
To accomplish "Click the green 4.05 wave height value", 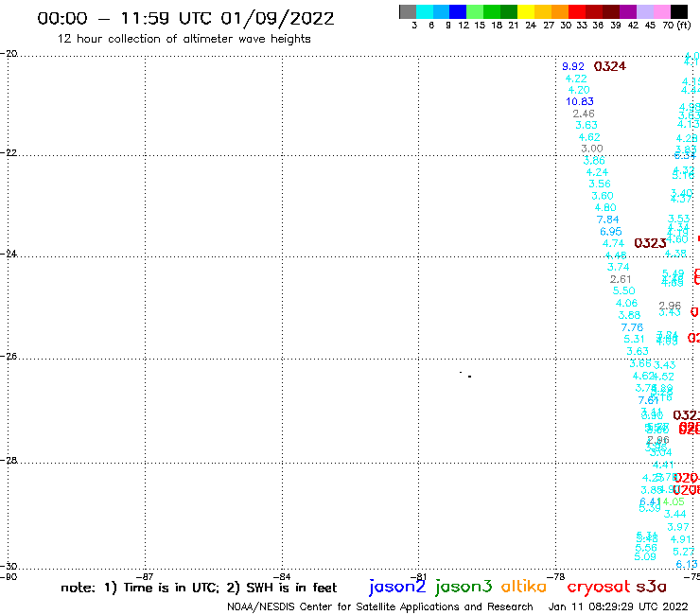I will 674,502.
